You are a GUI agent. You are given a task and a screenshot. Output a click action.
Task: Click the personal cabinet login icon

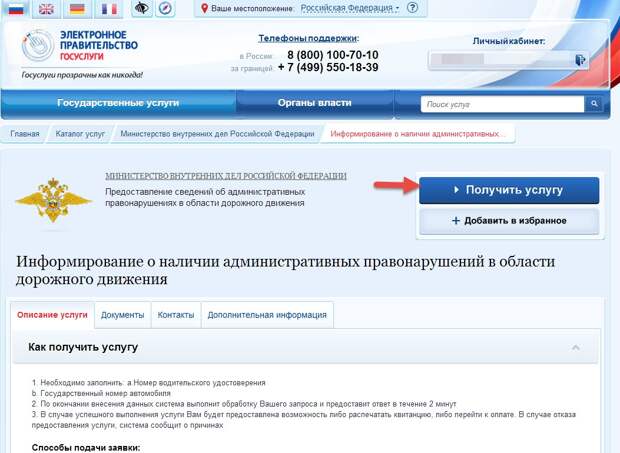[580, 60]
